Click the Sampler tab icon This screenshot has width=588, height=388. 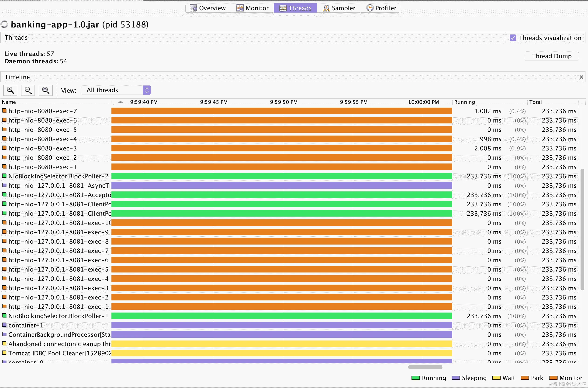326,8
